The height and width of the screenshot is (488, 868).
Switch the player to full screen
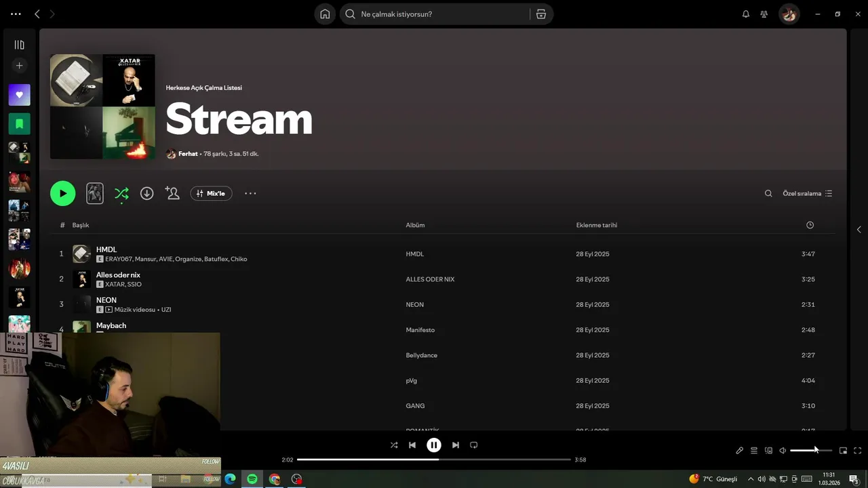[858, 450]
